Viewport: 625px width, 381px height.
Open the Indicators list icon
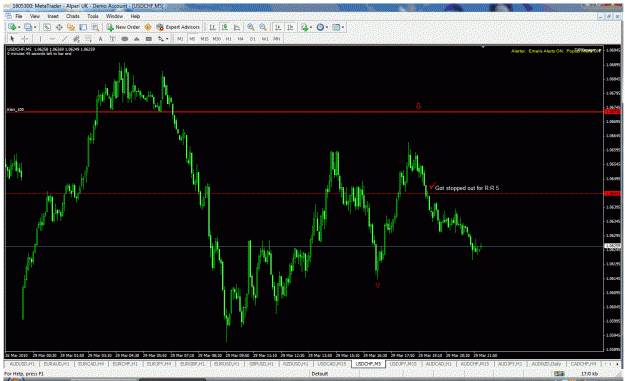[305, 27]
